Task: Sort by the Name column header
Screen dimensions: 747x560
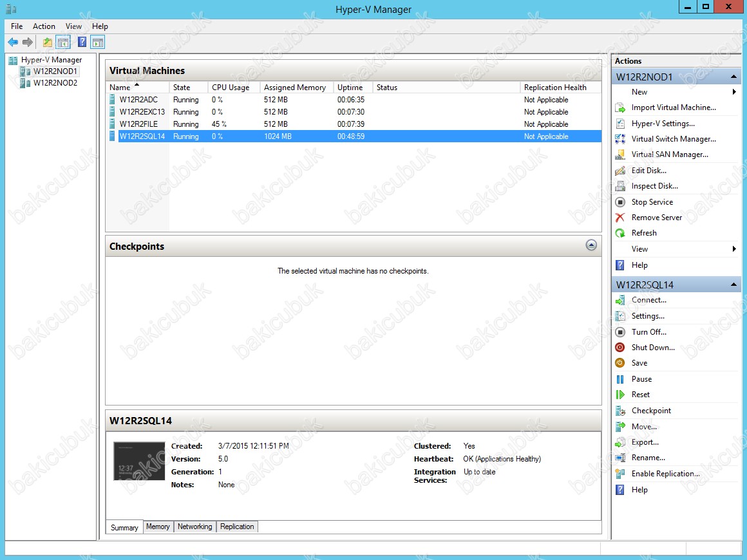Action: (x=138, y=87)
